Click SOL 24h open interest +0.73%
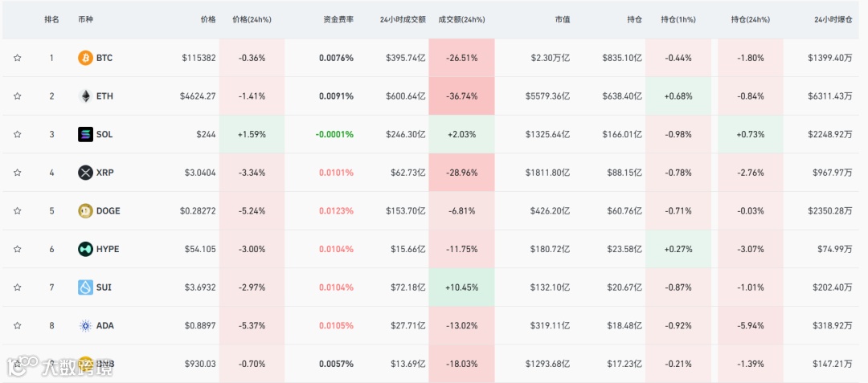 tap(750, 134)
